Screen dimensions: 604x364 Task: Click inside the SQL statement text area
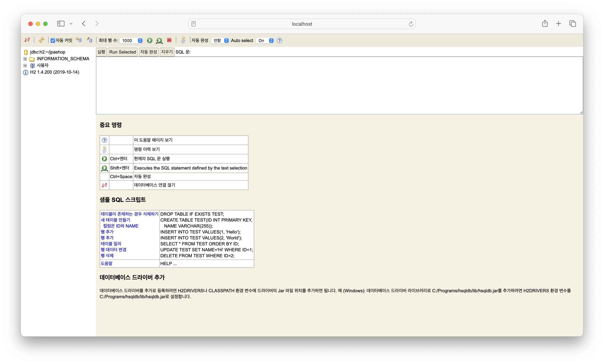[x=339, y=85]
